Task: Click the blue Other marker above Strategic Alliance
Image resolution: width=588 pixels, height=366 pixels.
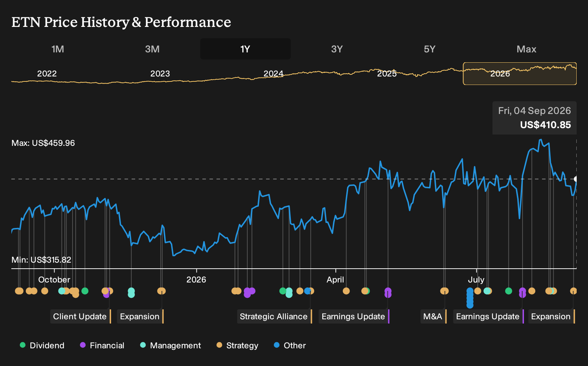Action: (307, 291)
